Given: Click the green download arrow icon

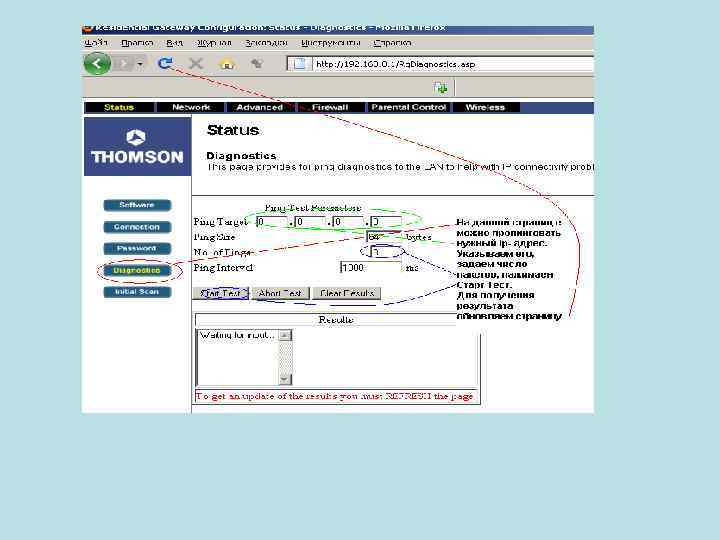Looking at the screenshot, I should [440, 87].
